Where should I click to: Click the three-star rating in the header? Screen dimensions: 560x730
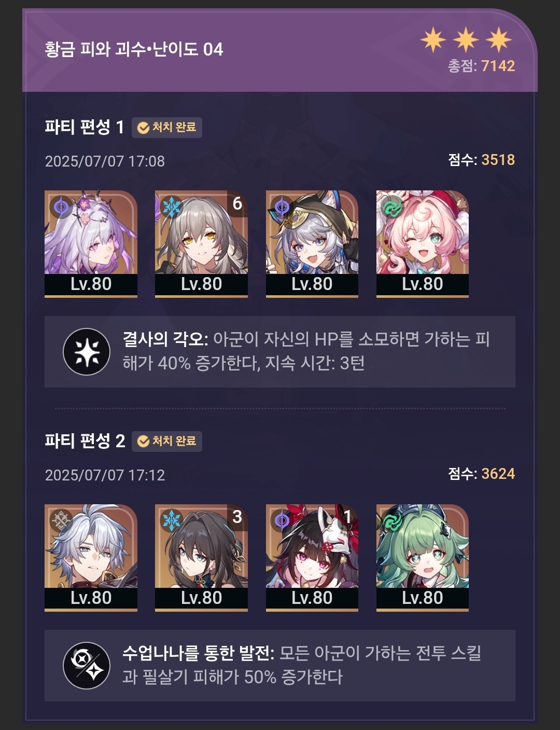[466, 39]
